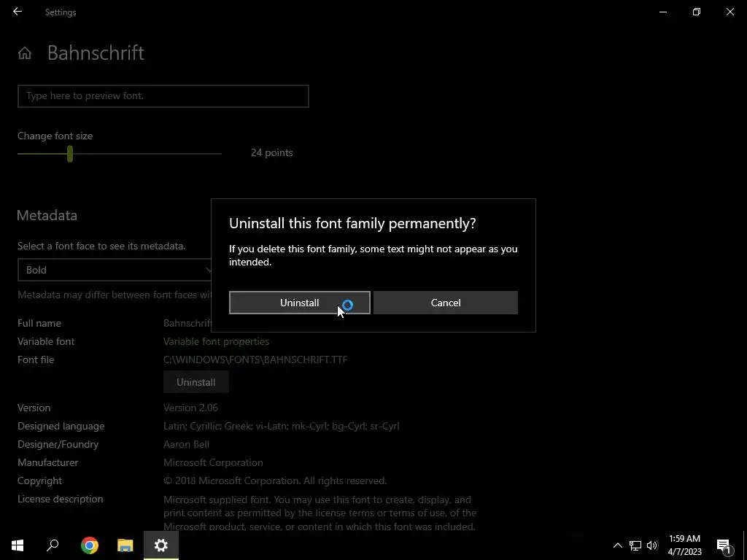Viewport: 747px width, 560px height.
Task: Click the Uninstall button under Font file
Action: (196, 382)
